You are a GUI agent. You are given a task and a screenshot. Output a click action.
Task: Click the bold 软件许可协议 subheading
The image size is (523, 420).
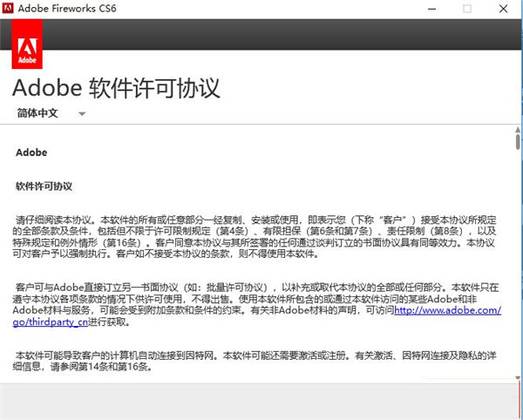pos(44,186)
